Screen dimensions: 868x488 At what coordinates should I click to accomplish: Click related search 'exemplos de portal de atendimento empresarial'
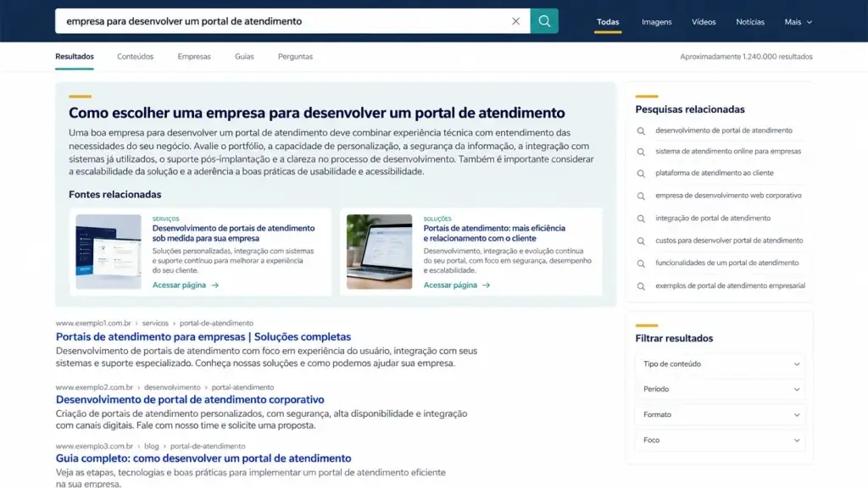pyautogui.click(x=730, y=286)
